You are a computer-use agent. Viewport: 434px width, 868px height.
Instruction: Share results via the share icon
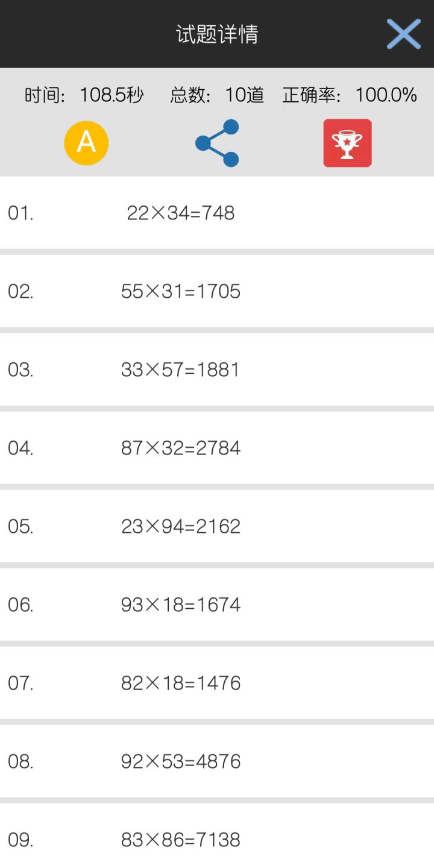(x=217, y=143)
